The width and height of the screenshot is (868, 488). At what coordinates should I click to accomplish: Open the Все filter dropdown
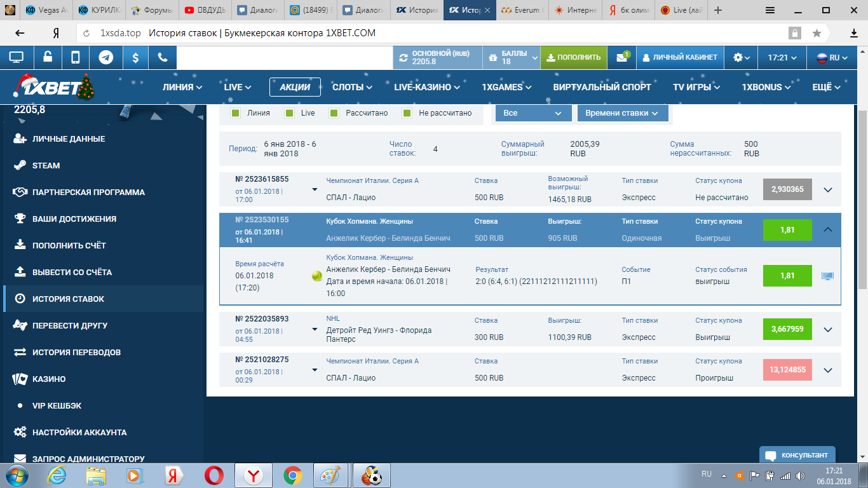[x=532, y=113]
